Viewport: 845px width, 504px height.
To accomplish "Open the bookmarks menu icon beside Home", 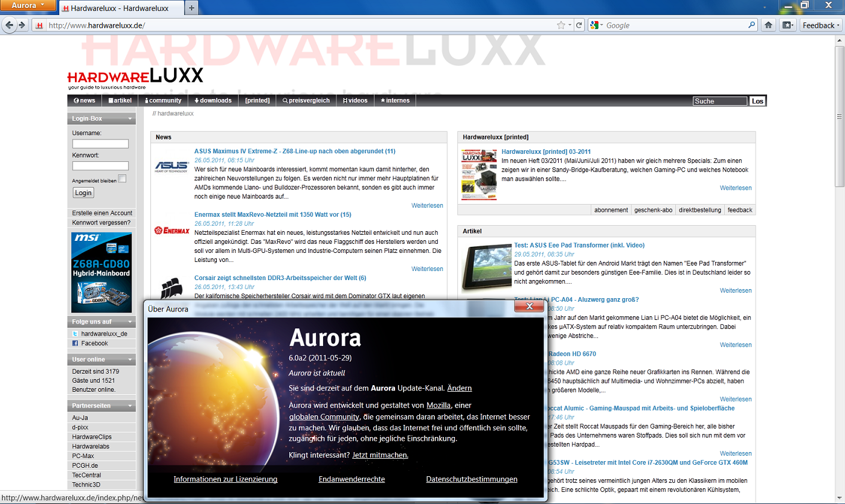I will (787, 25).
